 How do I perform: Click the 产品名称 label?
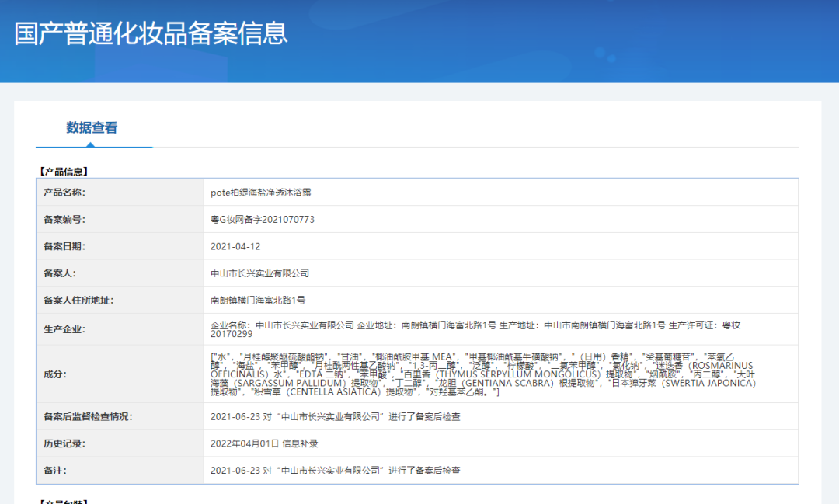(64, 193)
